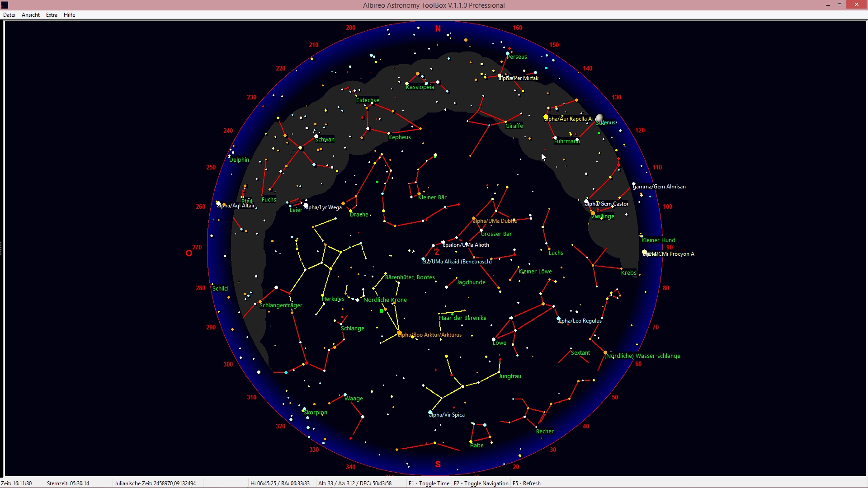Open the Ansicht menu
868x488 pixels.
(31, 15)
